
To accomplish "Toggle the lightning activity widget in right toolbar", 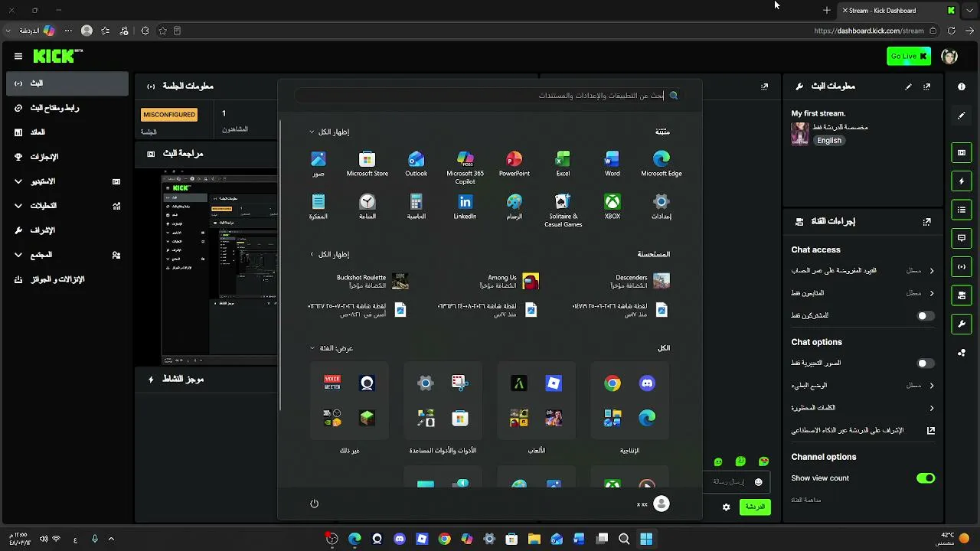I will (x=962, y=181).
